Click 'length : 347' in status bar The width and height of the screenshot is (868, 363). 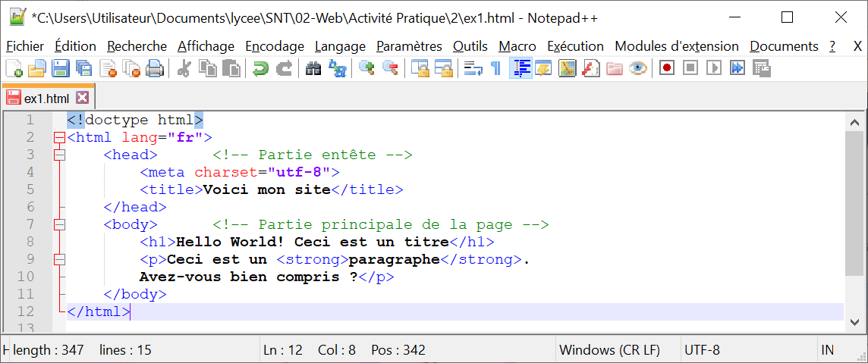[48, 350]
